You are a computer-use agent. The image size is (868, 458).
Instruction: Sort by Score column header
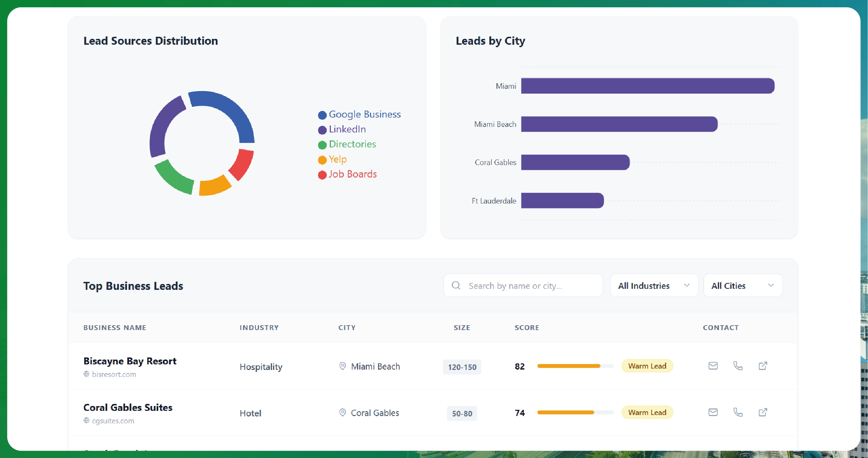[x=526, y=328]
